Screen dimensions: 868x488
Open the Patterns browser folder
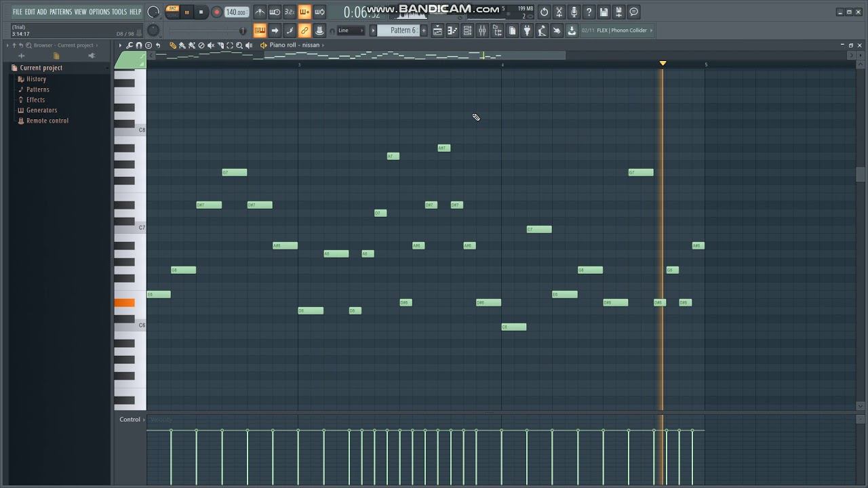point(37,89)
